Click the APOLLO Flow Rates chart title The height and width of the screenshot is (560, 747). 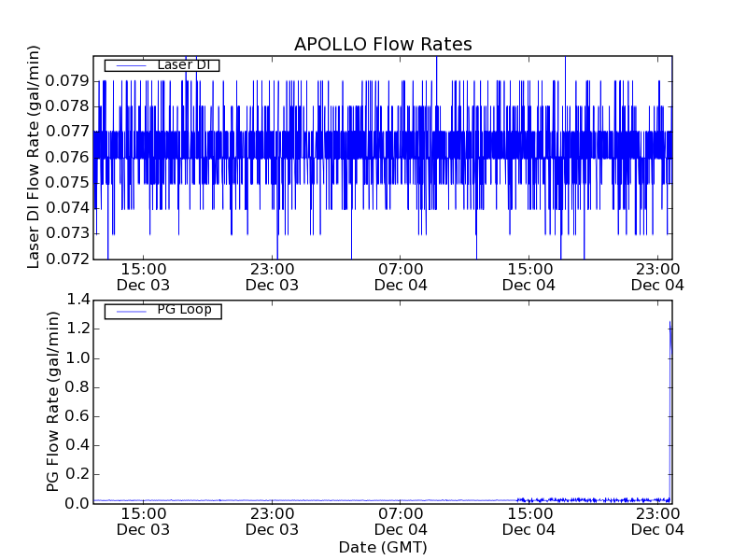click(383, 45)
